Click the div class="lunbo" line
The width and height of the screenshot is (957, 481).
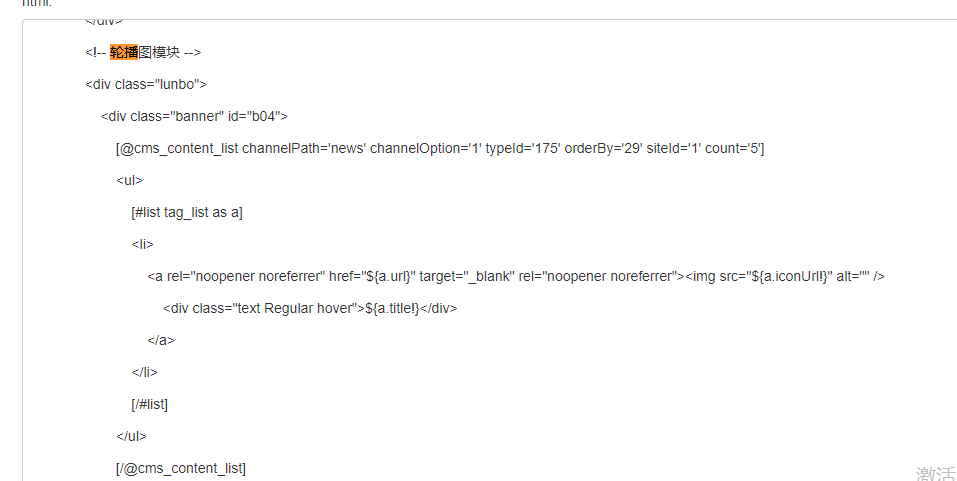point(146,84)
